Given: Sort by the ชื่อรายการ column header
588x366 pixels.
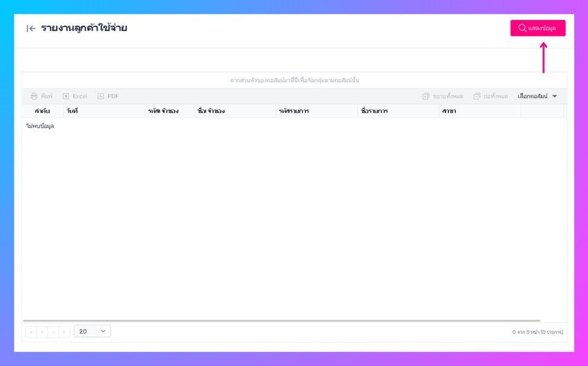Looking at the screenshot, I should [398, 111].
